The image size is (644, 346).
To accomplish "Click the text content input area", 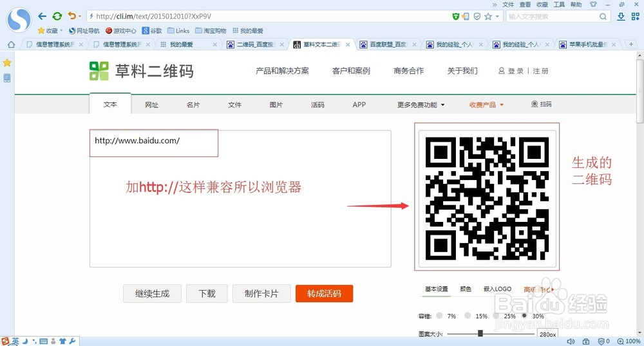I will click(x=240, y=199).
